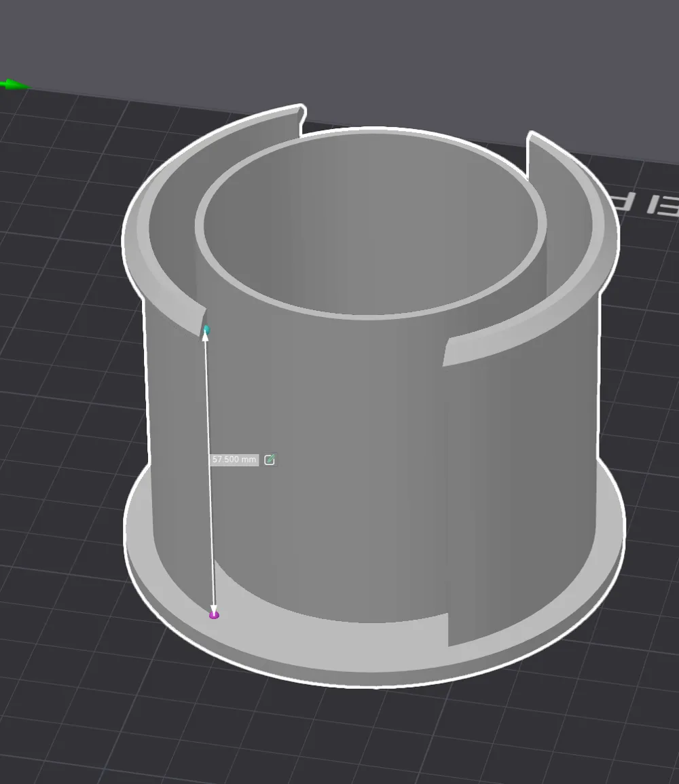Click the edit icon beside 57.500 mm

pos(269,460)
